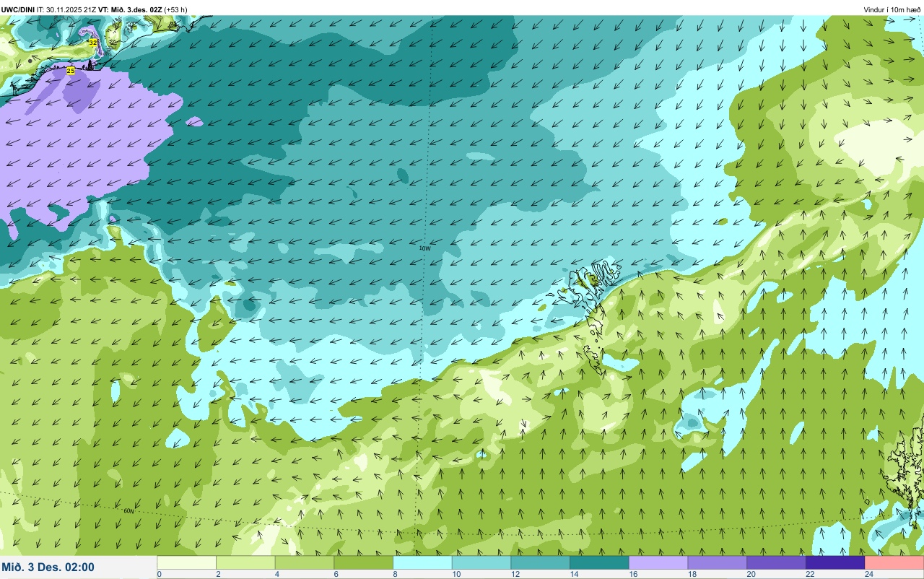Click the 'VT: Mið. 3.des. 02Z' valid time text
This screenshot has height=579, width=924.
pyautogui.click(x=131, y=9)
